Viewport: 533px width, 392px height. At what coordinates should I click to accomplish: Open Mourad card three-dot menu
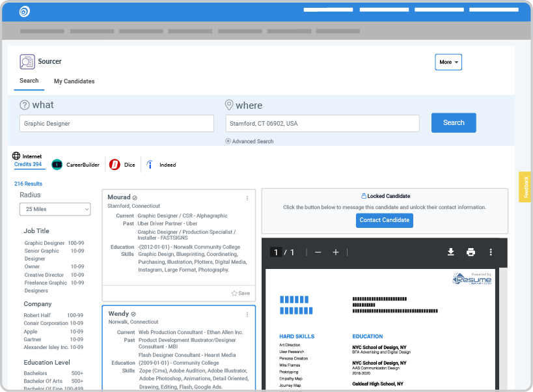(x=247, y=198)
